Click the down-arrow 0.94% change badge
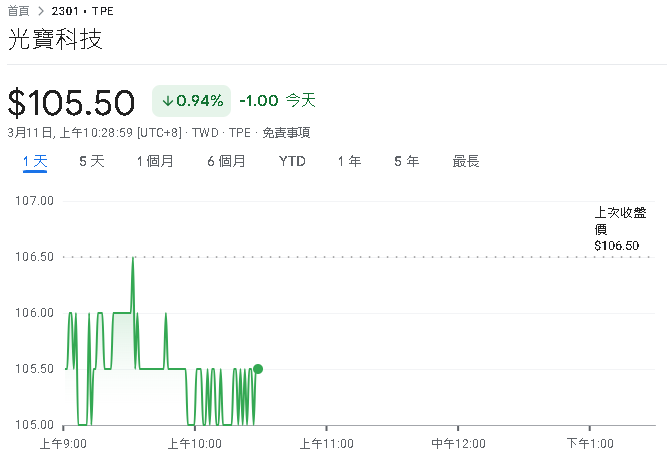Viewport: 667px width, 463px height. [191, 101]
